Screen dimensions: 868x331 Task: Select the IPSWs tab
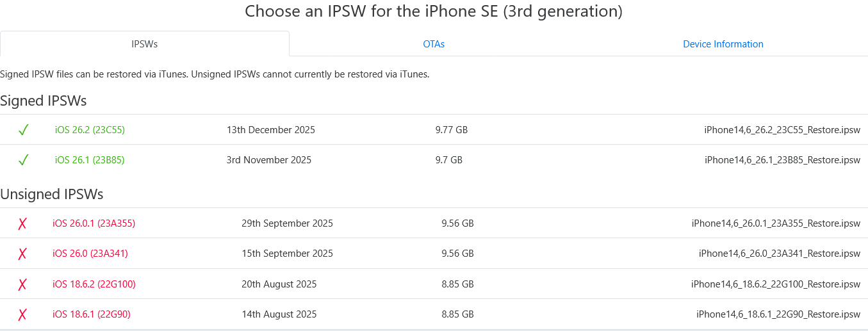tap(145, 44)
